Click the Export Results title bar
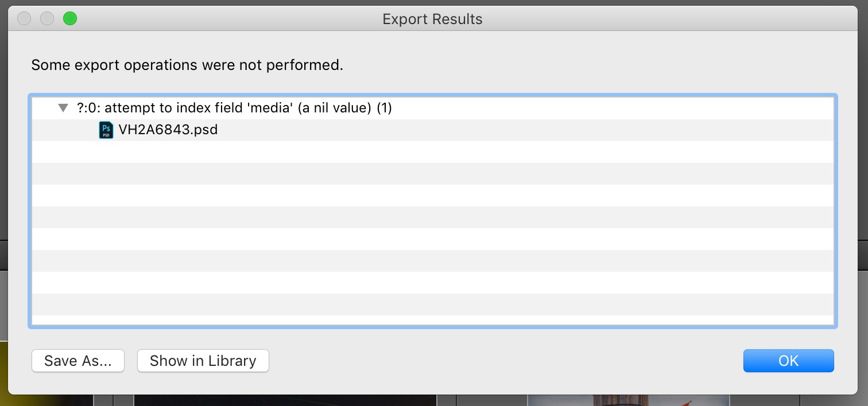The width and height of the screenshot is (868, 406). coord(432,19)
